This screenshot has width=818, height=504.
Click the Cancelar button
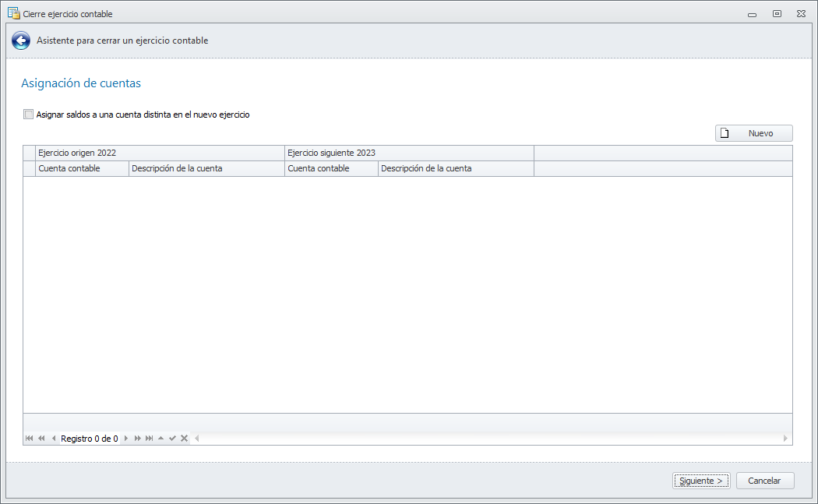click(764, 481)
